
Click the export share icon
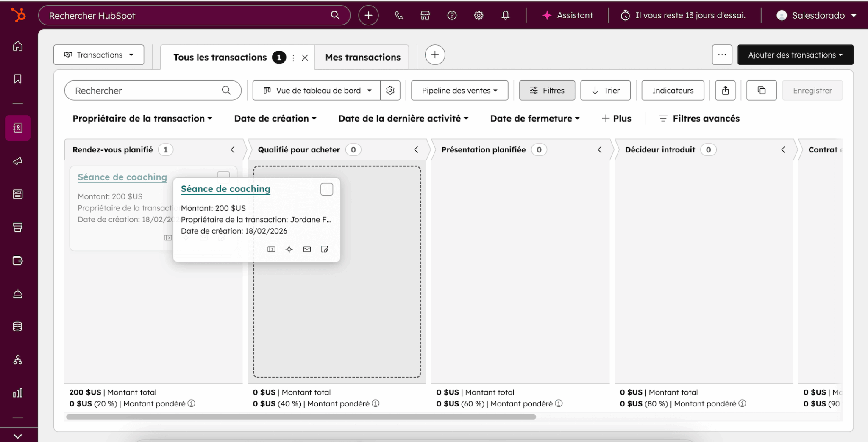coord(725,91)
